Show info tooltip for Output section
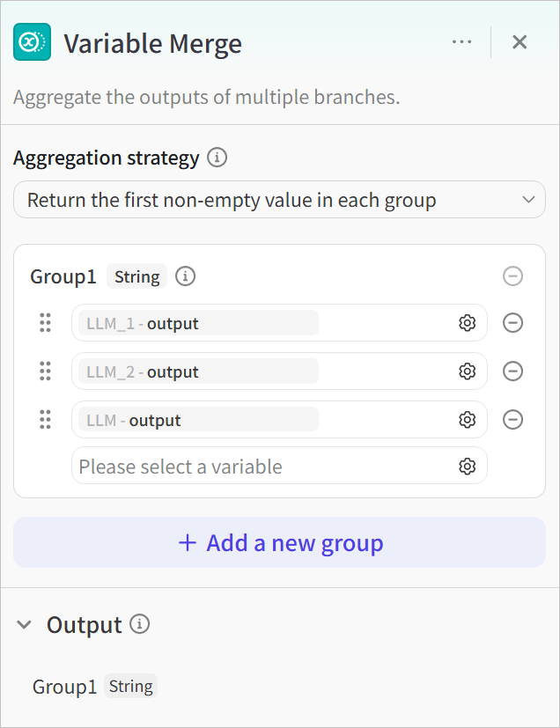The image size is (560, 728). click(x=140, y=624)
